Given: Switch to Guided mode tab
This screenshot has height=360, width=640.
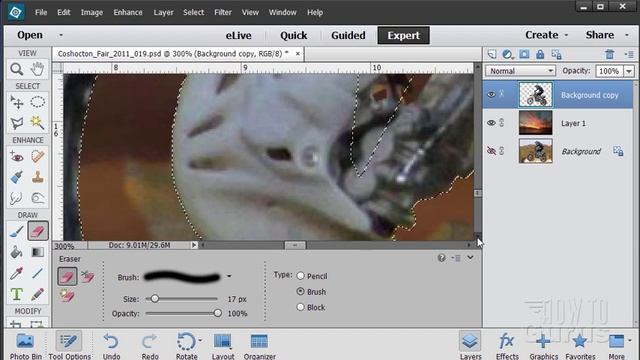Looking at the screenshot, I should point(348,36).
